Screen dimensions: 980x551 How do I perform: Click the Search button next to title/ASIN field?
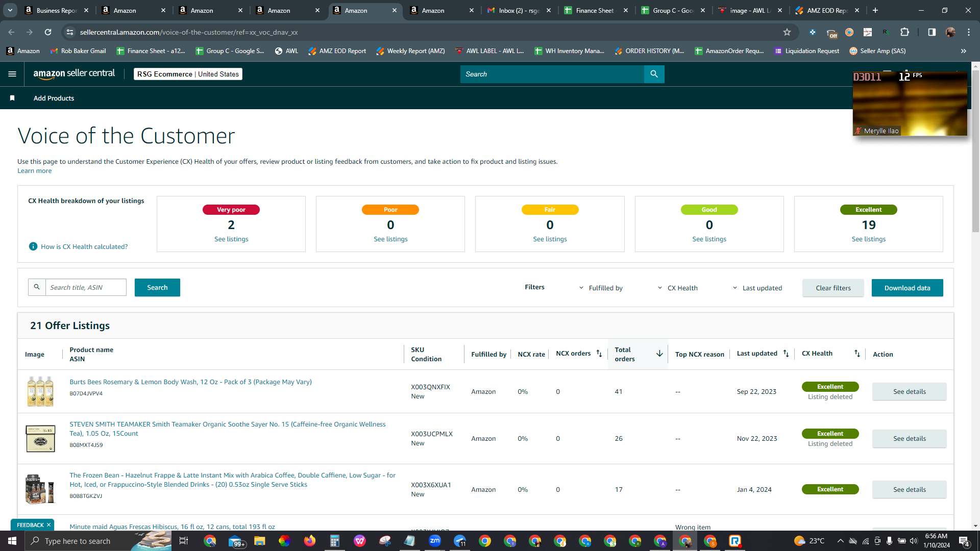(157, 287)
